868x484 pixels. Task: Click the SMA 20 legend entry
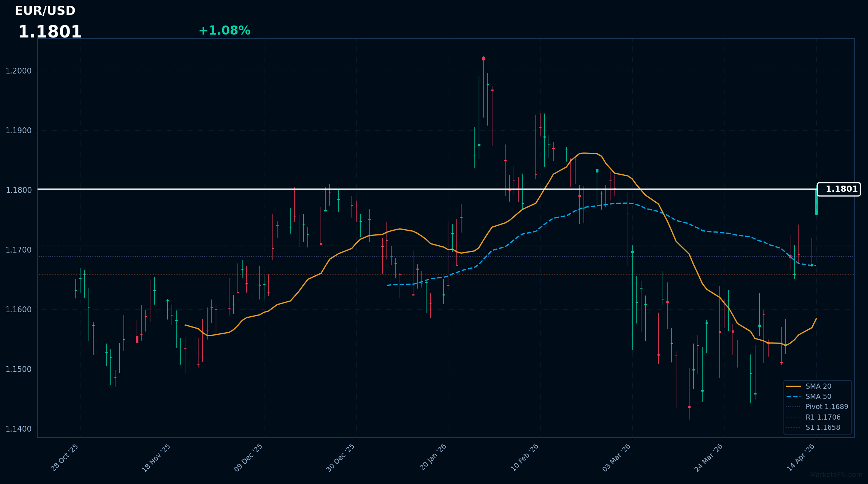(809, 386)
